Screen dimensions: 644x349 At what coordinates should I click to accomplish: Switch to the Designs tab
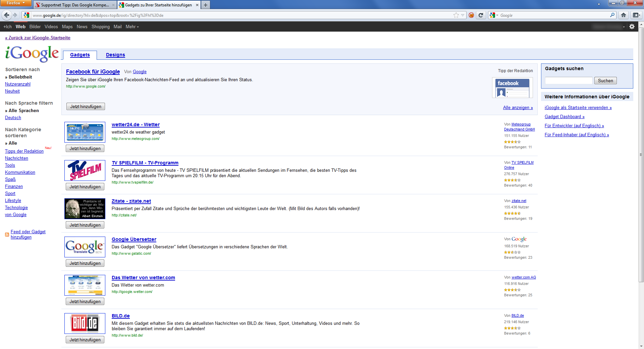pos(115,55)
